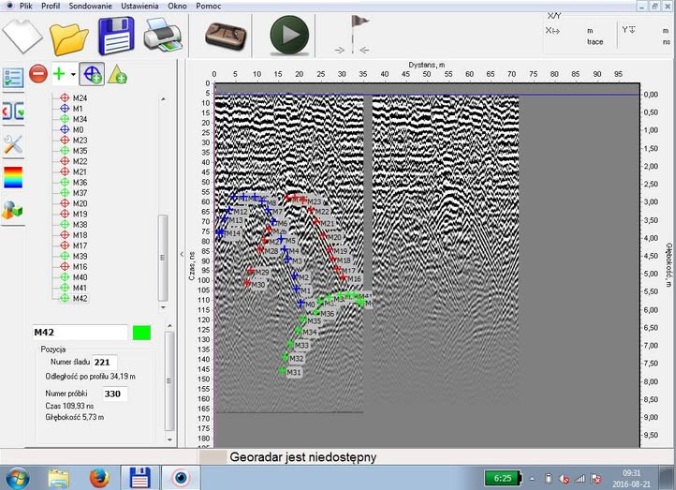Select marker M20 in the list
676x490 pixels.
pyautogui.click(x=80, y=203)
